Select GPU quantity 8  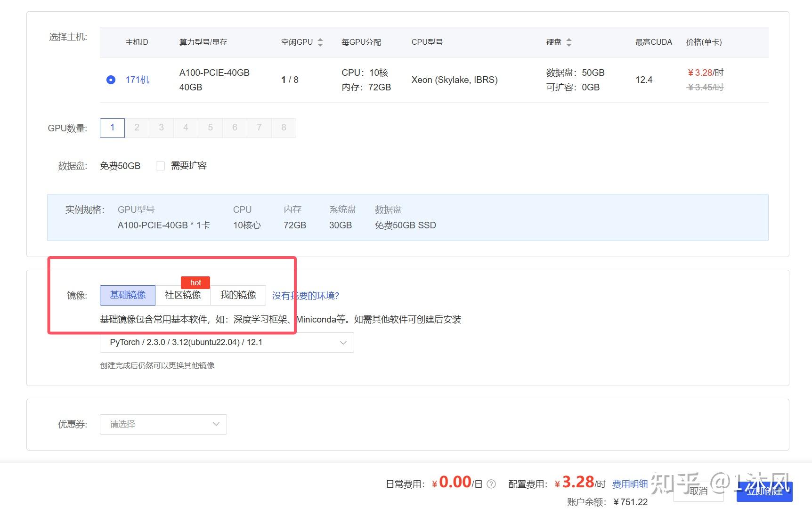[284, 128]
